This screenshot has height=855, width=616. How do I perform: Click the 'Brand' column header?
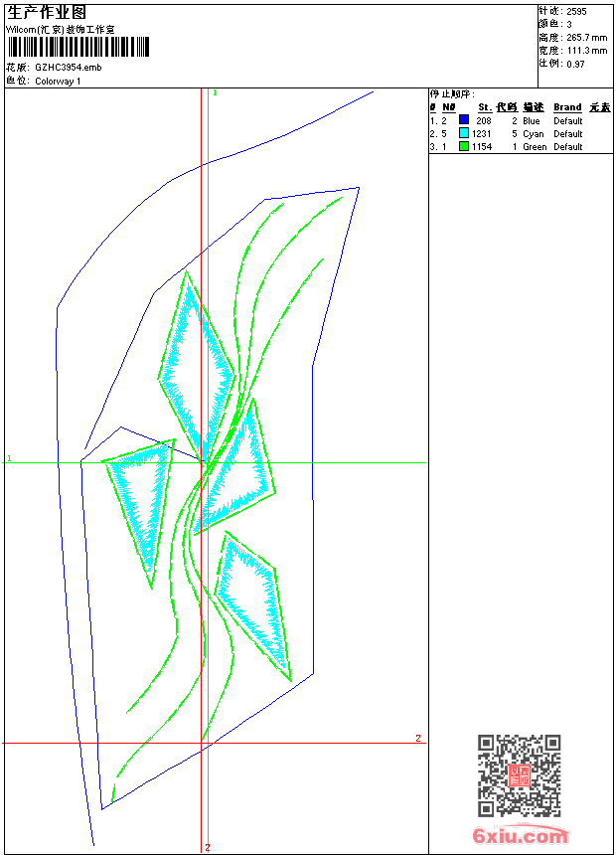(567, 107)
